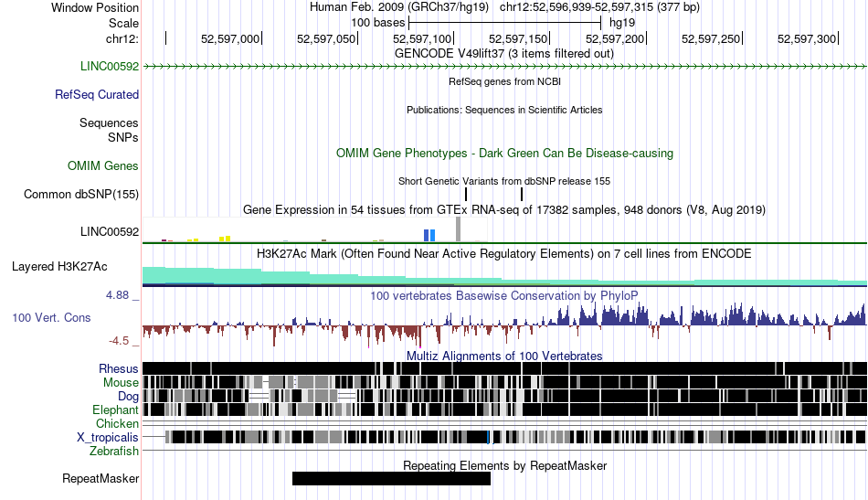Select the Zebrafish alignment label
This screenshot has height=500, width=868.
click(x=114, y=452)
